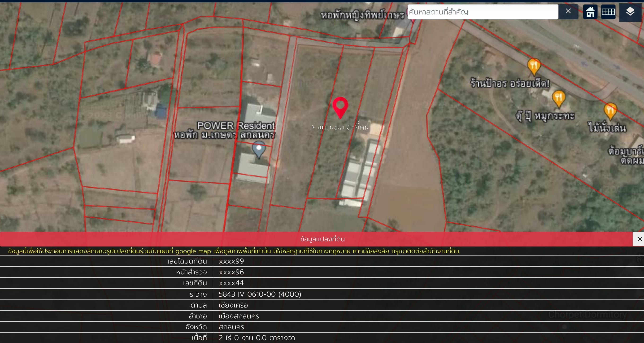Click the POWER Resident blue location pin
The image size is (644, 343).
[x=259, y=149]
